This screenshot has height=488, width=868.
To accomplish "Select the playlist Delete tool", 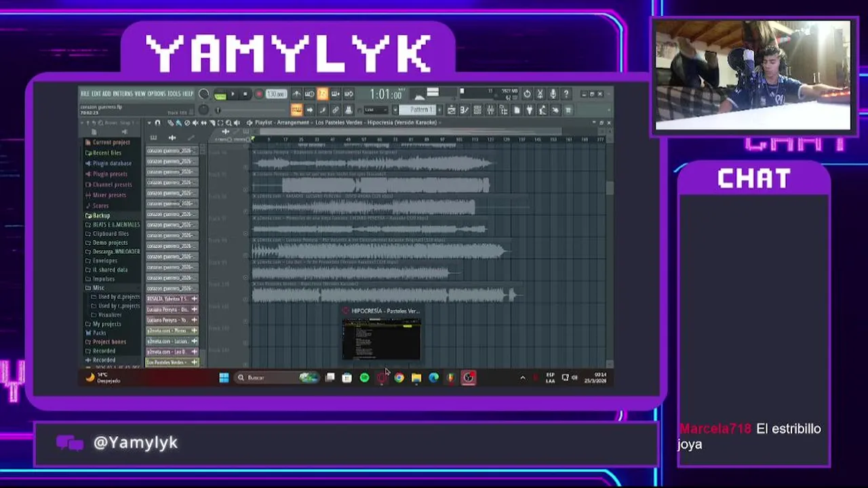I will tap(187, 123).
